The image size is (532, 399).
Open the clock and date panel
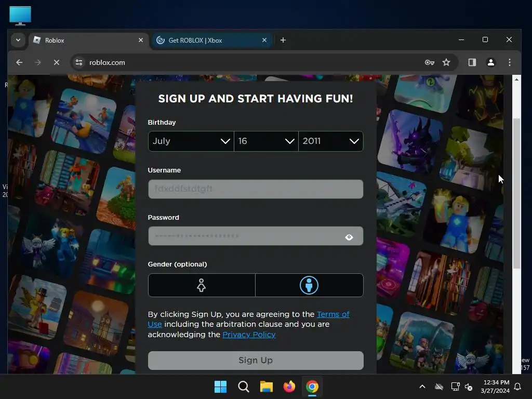point(495,387)
